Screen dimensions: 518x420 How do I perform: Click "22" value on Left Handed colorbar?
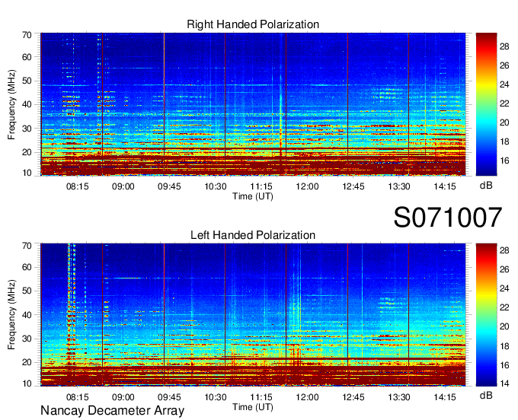pyautogui.click(x=504, y=307)
